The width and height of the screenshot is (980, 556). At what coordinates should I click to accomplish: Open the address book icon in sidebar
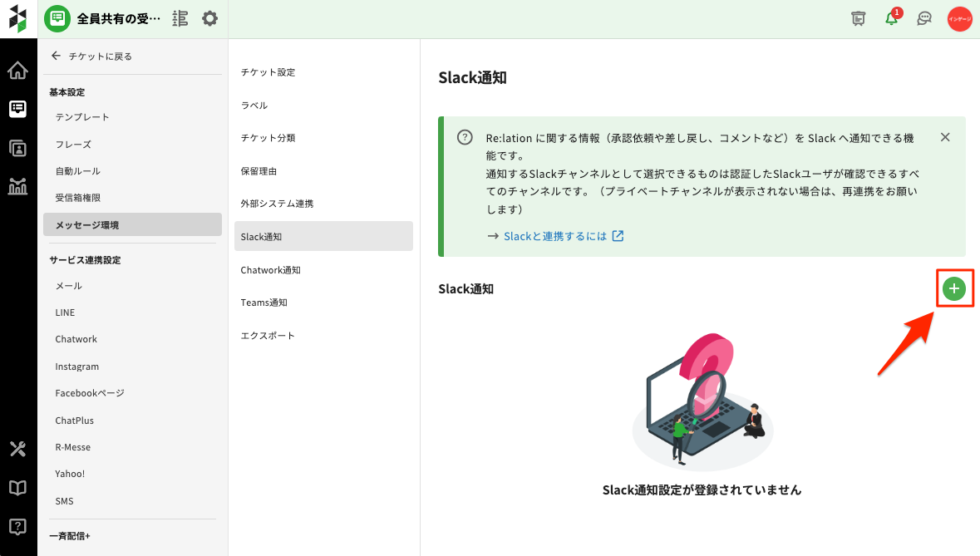point(17,148)
